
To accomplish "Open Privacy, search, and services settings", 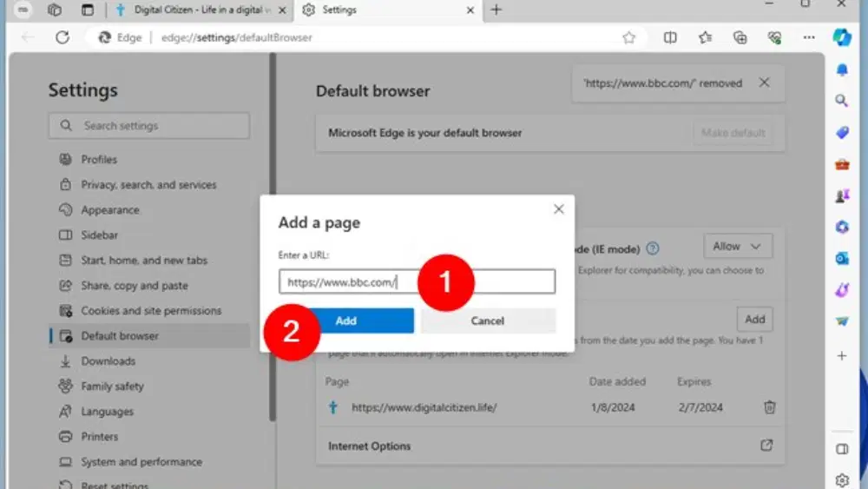I will click(x=149, y=184).
